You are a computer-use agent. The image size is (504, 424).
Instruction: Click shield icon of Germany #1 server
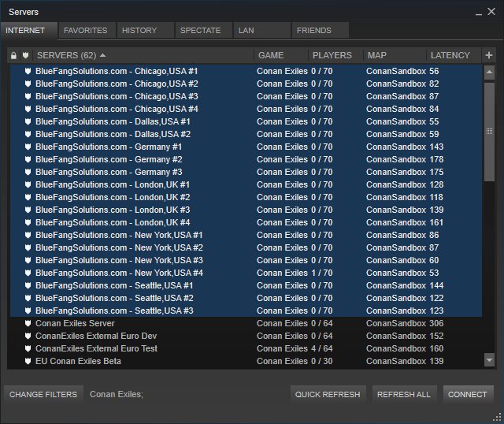coord(28,147)
